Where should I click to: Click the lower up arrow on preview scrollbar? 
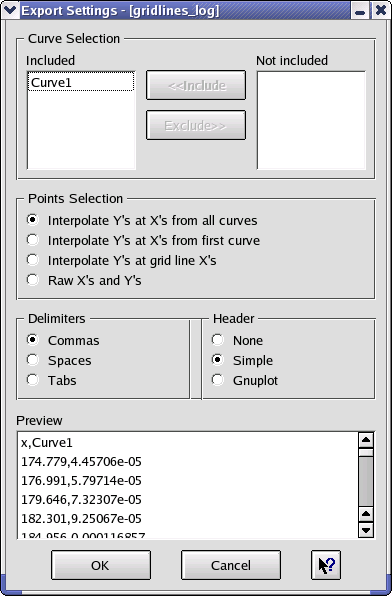tap(366, 514)
